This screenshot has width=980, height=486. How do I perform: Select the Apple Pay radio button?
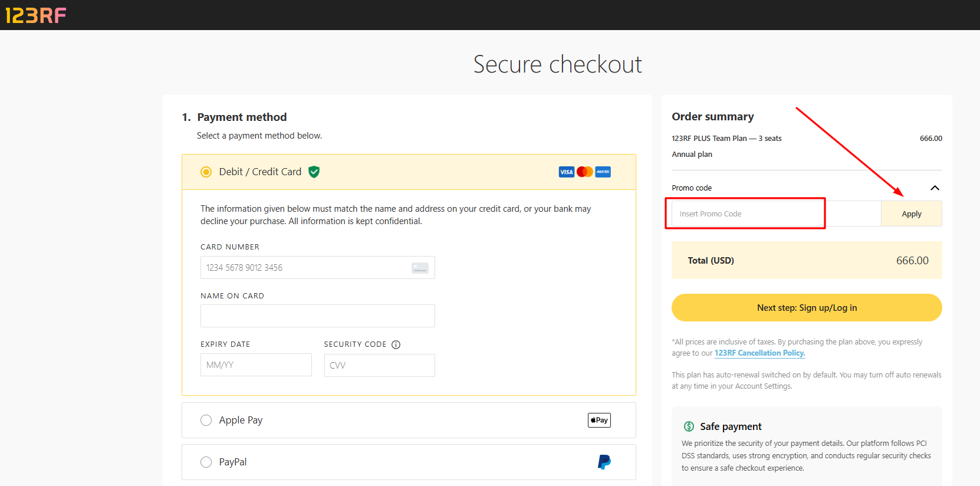(206, 421)
